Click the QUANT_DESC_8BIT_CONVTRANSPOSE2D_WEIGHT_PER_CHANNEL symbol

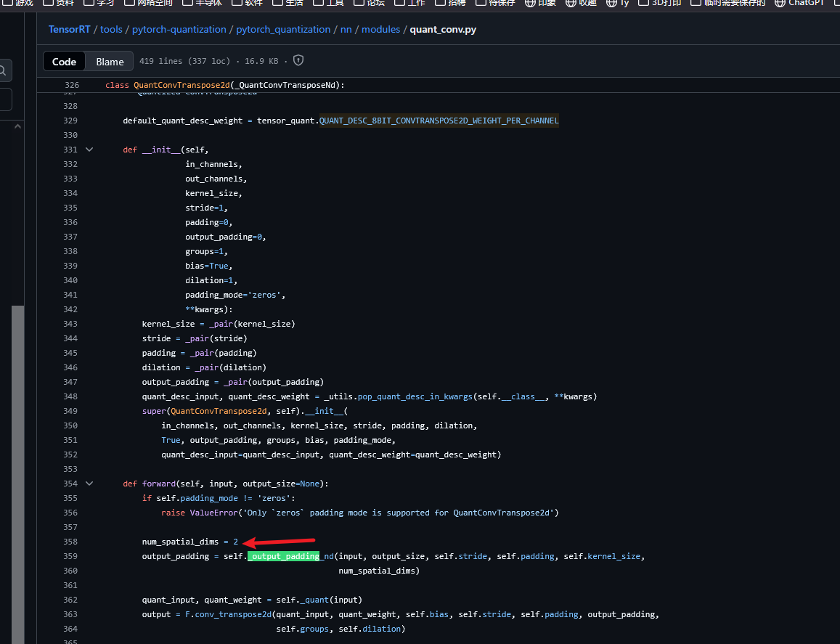(x=439, y=121)
